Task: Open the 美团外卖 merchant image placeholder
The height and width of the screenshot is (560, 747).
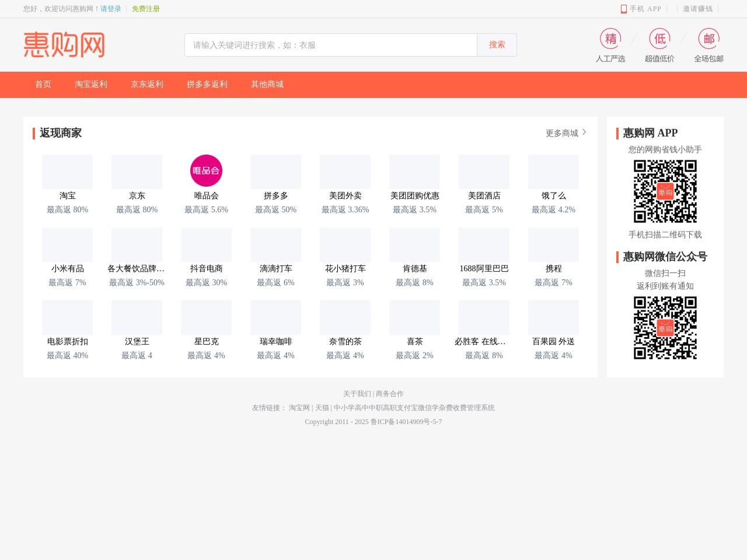Action: click(x=345, y=171)
